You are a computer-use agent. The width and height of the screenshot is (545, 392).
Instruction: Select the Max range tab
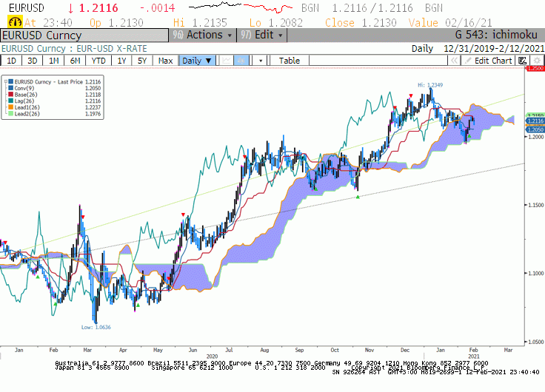coord(165,61)
